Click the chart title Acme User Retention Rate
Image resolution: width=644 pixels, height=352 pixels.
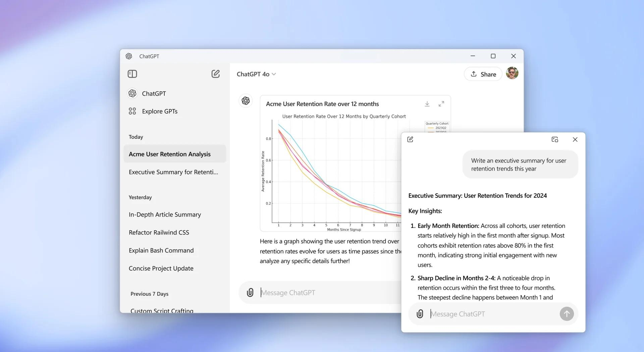pos(322,104)
